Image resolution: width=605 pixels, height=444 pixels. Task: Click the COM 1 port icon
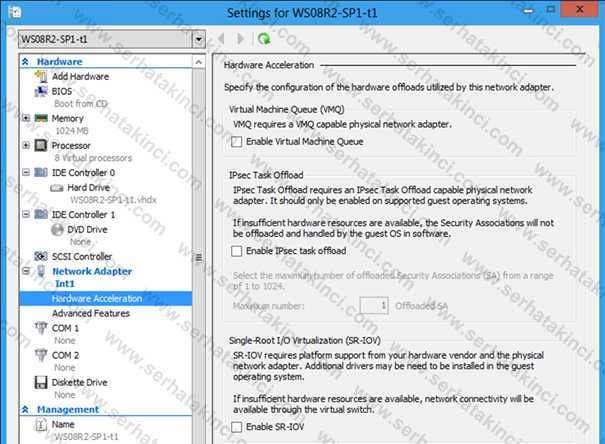(x=41, y=328)
